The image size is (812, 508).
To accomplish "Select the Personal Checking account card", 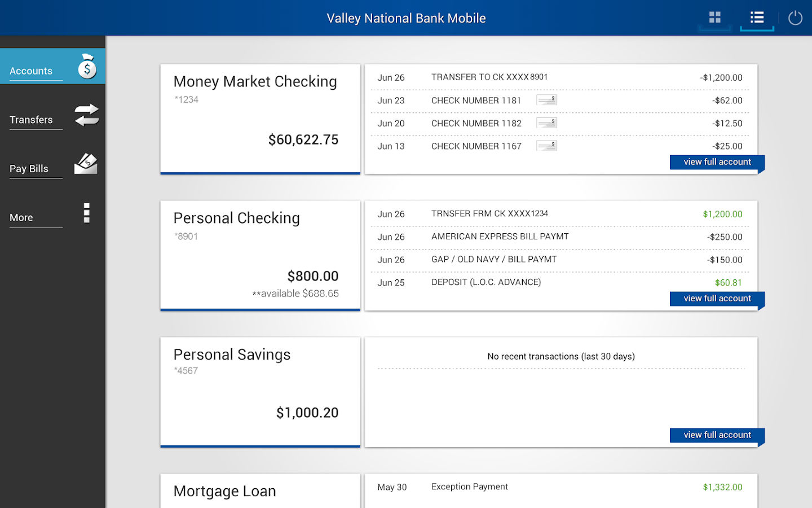I will (259, 255).
